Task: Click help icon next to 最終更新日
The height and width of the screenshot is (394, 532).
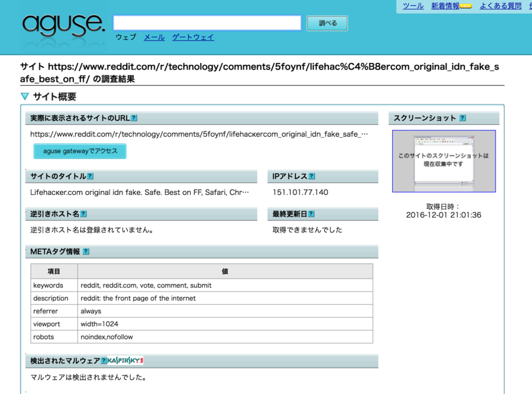Action: (311, 214)
